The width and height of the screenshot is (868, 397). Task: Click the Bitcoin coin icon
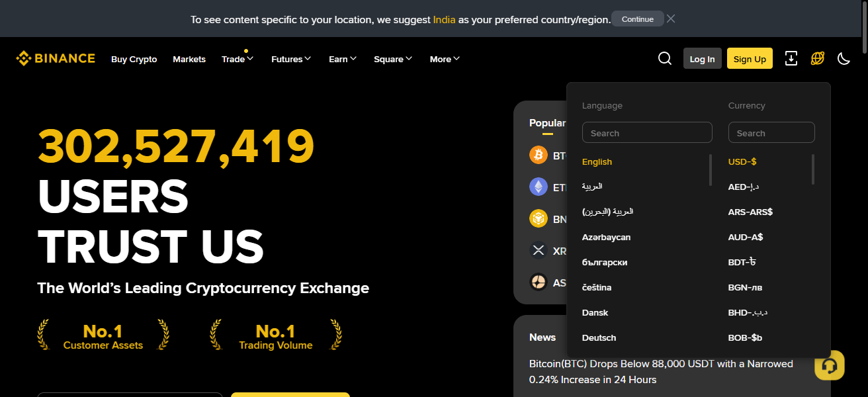point(539,155)
